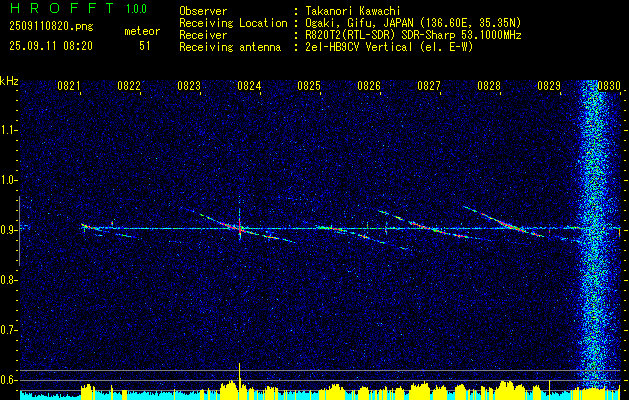This screenshot has width=629, height=400.
Task: Click the observer name Takanori Kawachi
Action: pyautogui.click(x=353, y=11)
